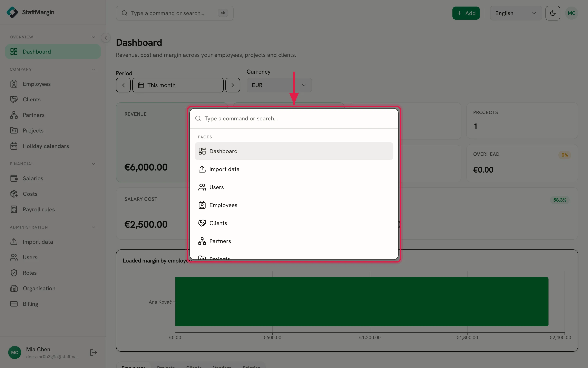Select Import data in the command palette
The height and width of the screenshot is (368, 588).
[x=294, y=169]
